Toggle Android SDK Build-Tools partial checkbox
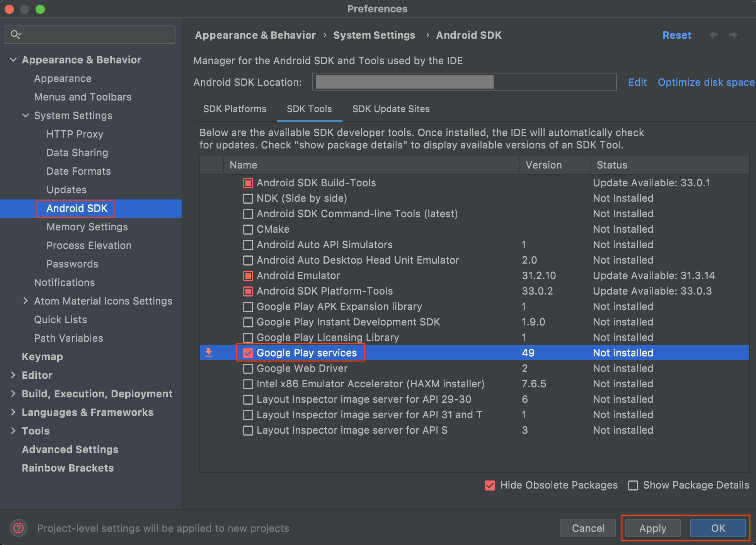 point(248,183)
